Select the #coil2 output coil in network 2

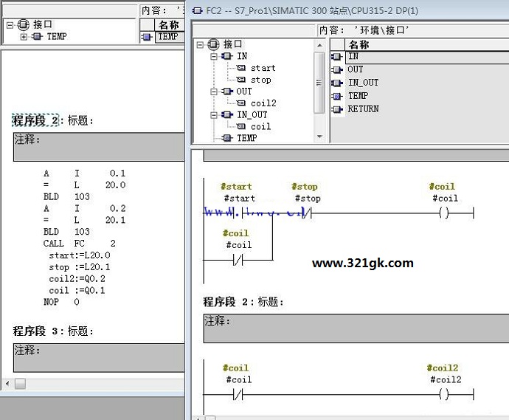[444, 395]
